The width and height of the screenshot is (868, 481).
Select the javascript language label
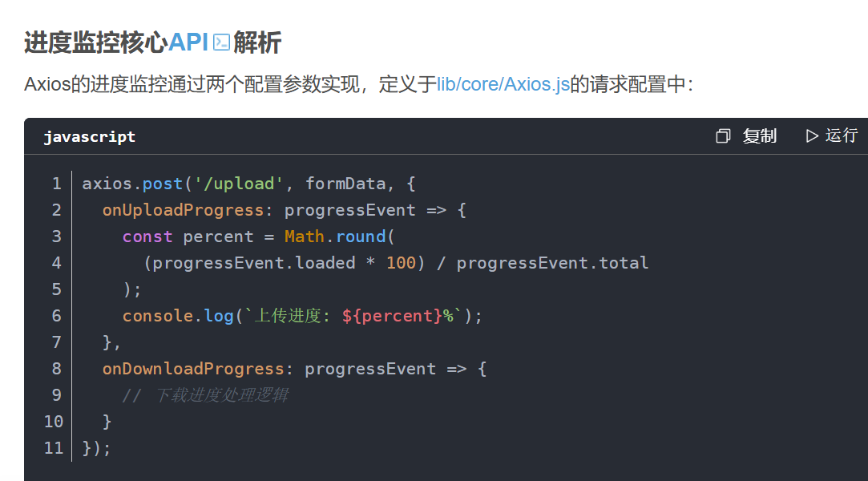90,136
